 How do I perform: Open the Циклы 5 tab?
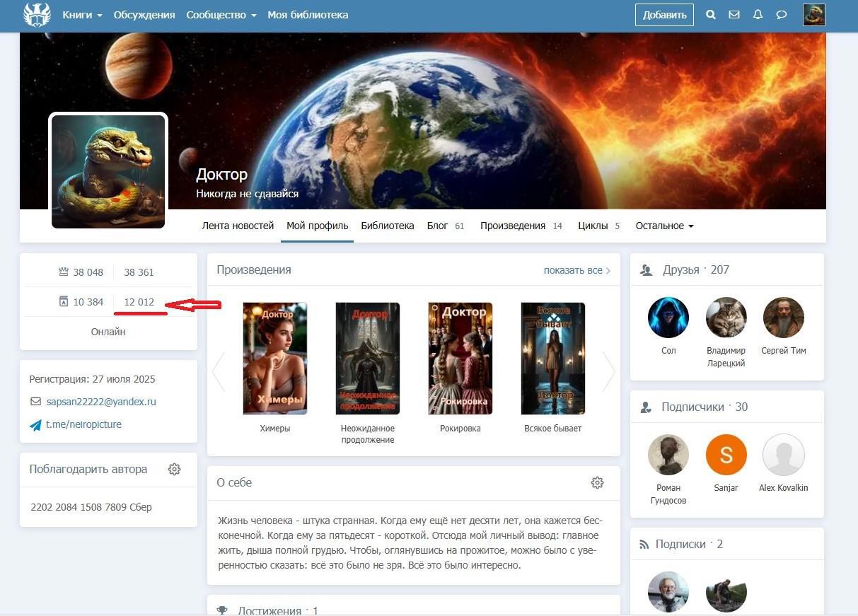pos(598,226)
